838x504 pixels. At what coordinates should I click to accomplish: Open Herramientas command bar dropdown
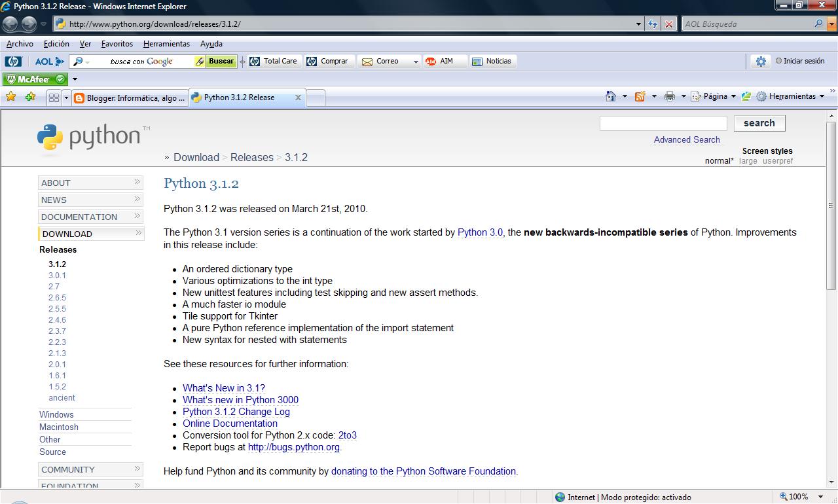791,96
